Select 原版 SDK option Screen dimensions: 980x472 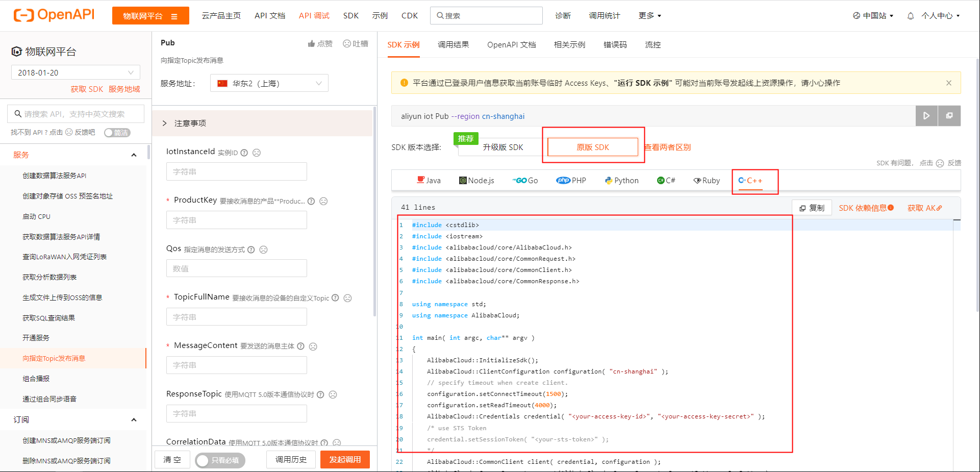[593, 147]
